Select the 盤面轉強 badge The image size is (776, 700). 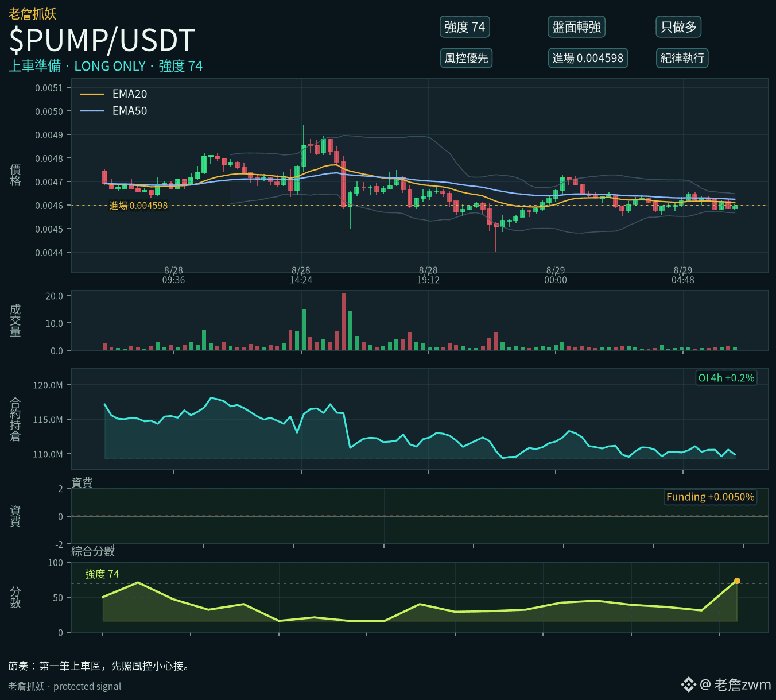576,27
